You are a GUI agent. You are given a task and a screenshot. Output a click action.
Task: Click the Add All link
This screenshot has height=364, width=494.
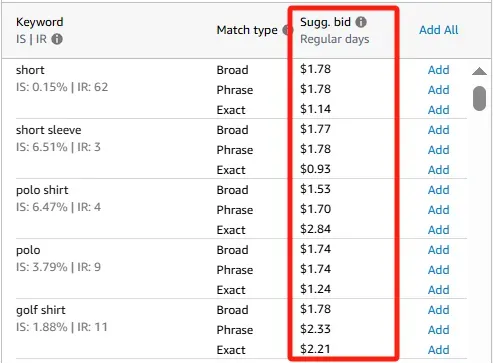(x=438, y=30)
